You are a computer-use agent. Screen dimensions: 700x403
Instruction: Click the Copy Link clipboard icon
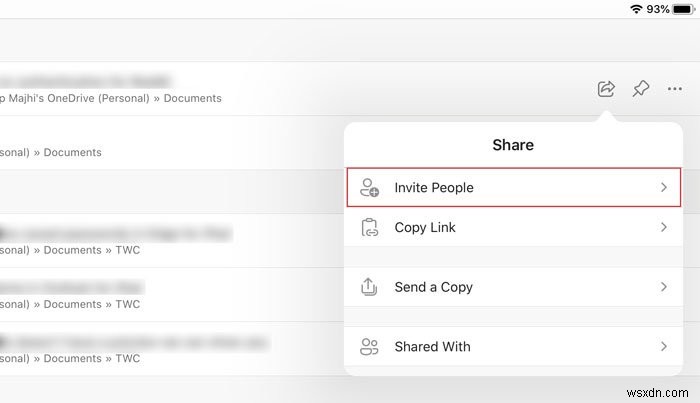click(x=370, y=227)
